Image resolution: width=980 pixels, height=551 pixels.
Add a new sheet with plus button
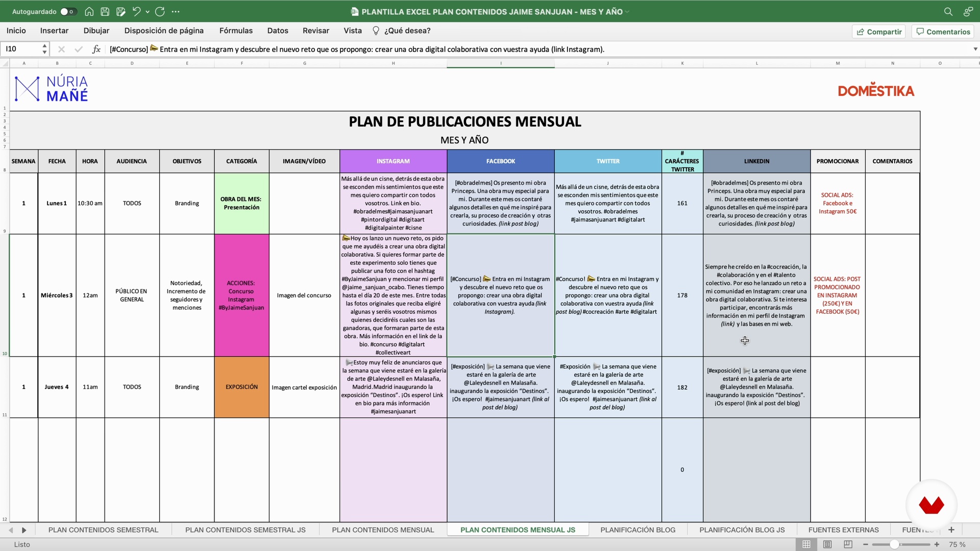coord(951,530)
